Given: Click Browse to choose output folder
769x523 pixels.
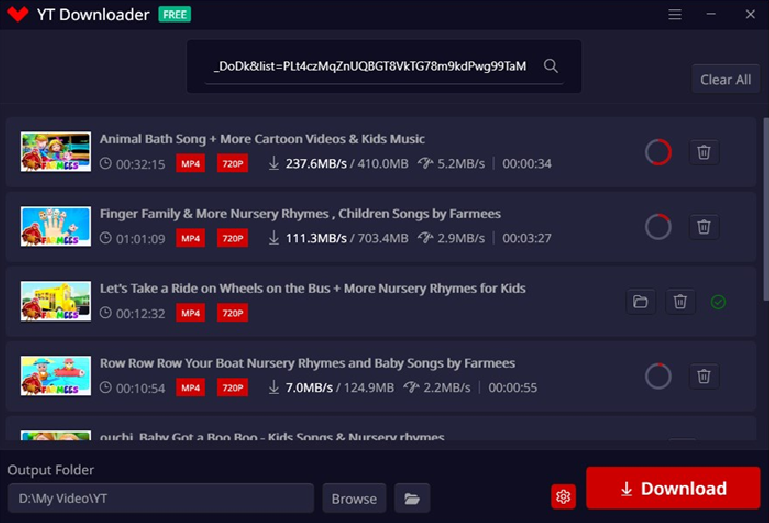Looking at the screenshot, I should pos(354,498).
